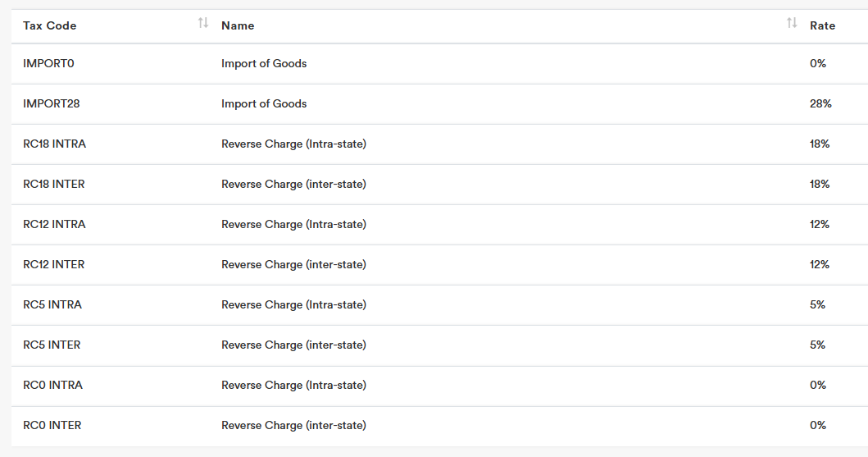Click the sort icon beside Name header
This screenshot has width=868, height=457.
coord(792,23)
